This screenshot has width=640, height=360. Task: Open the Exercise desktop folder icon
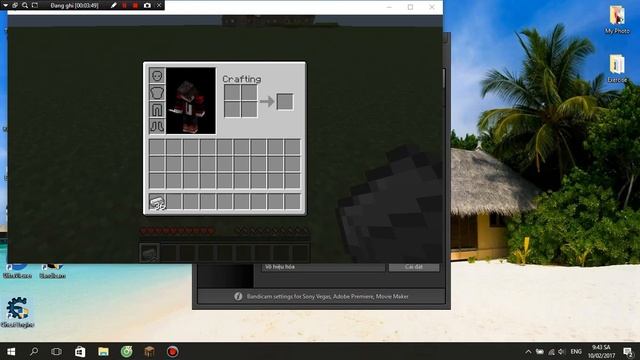coord(617,69)
